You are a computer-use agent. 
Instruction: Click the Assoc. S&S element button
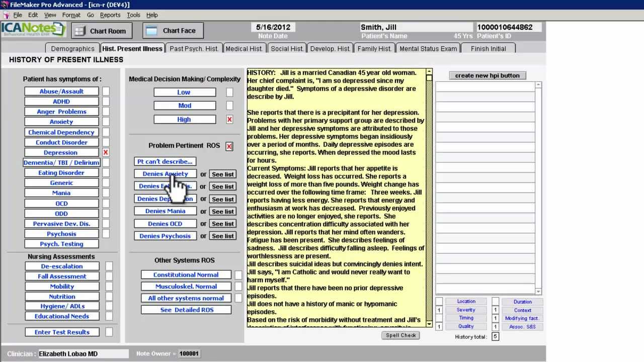click(522, 327)
